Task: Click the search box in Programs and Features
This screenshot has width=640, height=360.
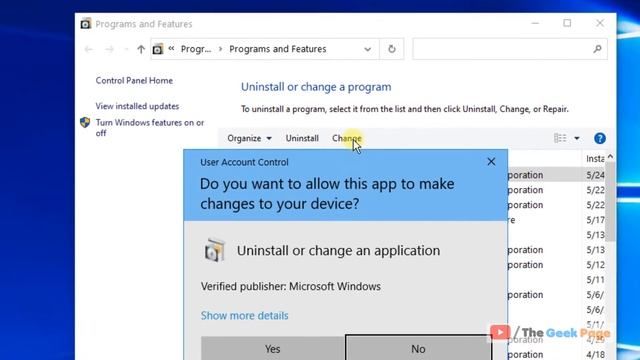Action: click(x=510, y=49)
